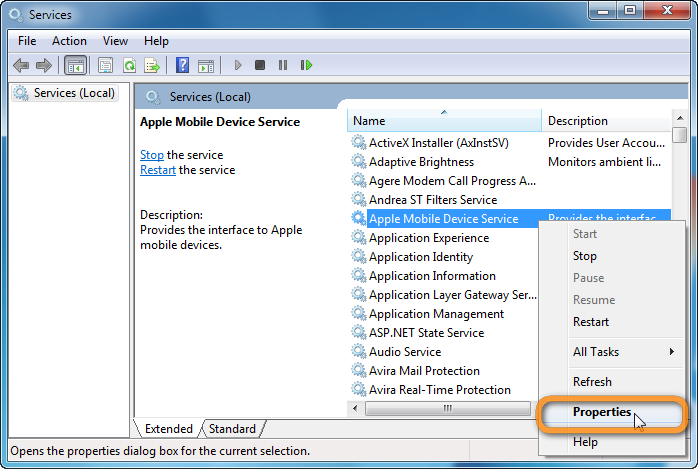The width and height of the screenshot is (698, 469).
Task: Select Services (Local) in the console tree
Action: (65, 93)
